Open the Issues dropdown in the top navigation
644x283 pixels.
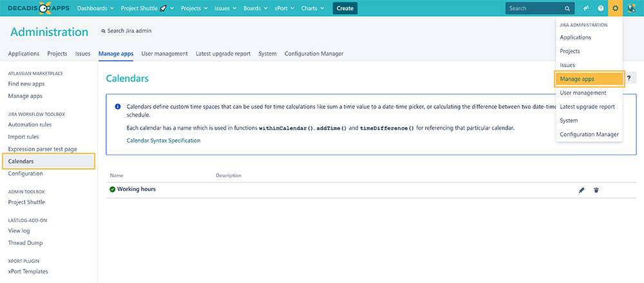tap(225, 8)
